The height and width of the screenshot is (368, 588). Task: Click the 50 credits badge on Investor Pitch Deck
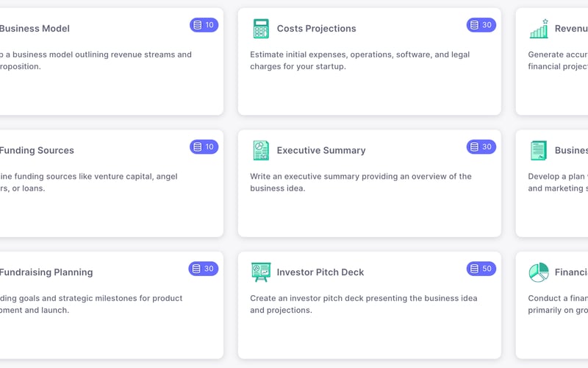(481, 269)
